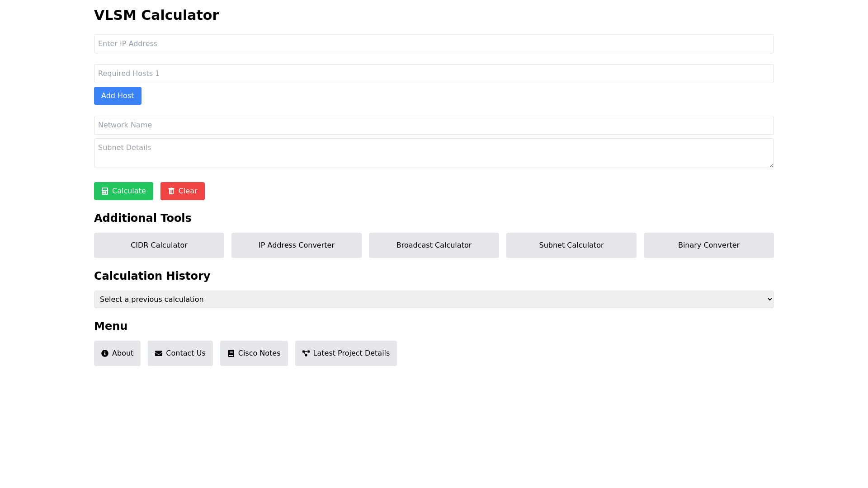Screen dimensions: 868x488
Task: Click the branch icon on Latest Project Details
Action: click(306, 353)
